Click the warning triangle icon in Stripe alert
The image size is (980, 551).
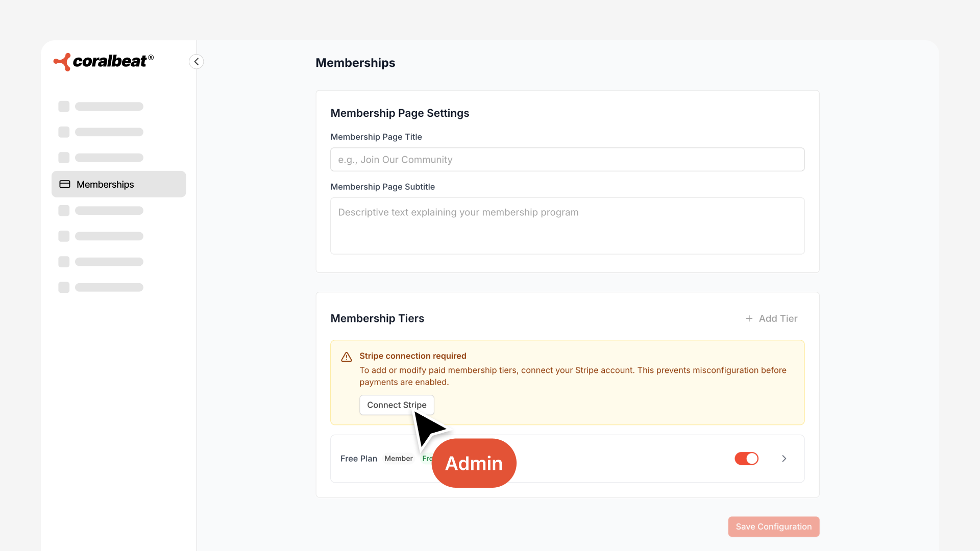pos(347,357)
